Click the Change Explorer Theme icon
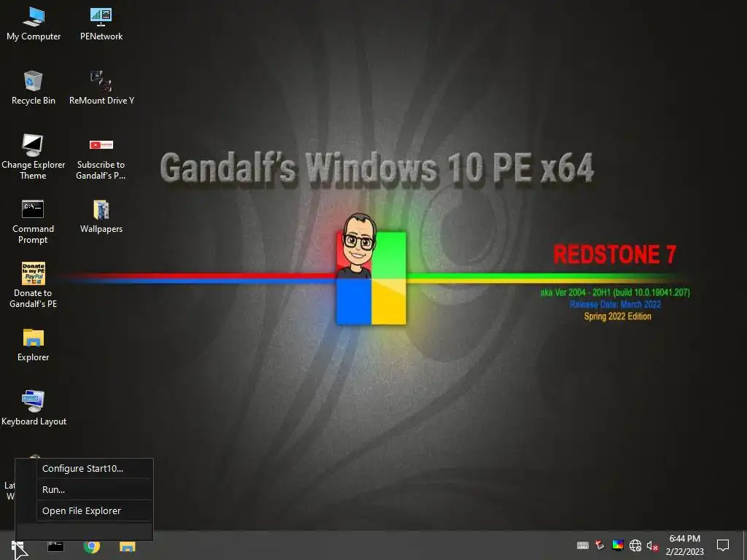The width and height of the screenshot is (747, 560). (x=33, y=157)
